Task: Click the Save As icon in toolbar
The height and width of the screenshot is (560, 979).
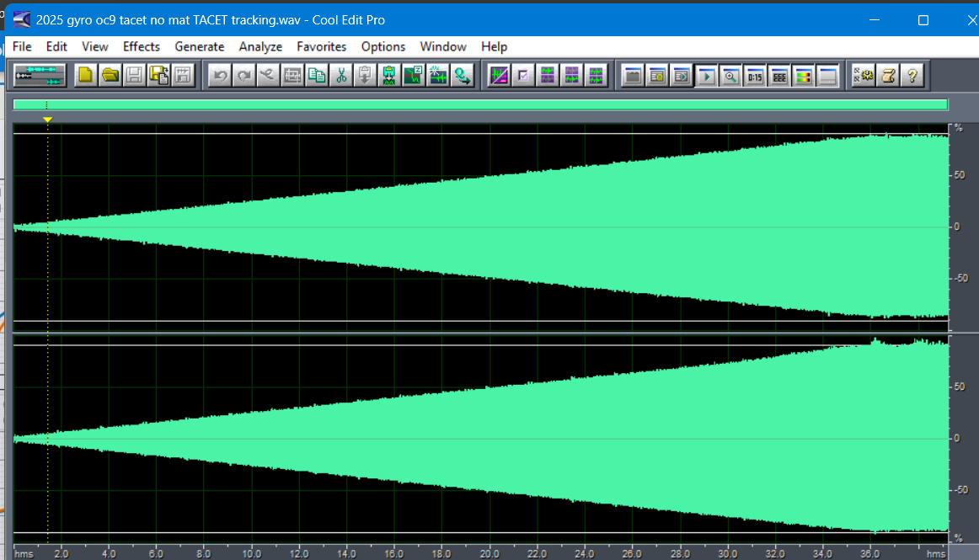Action: pyautogui.click(x=158, y=76)
